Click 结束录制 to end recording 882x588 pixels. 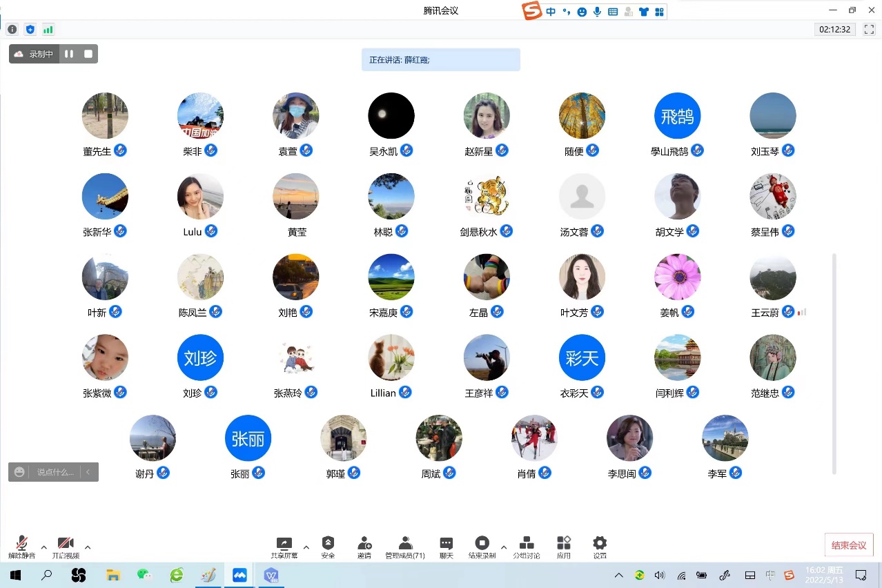coord(482,547)
